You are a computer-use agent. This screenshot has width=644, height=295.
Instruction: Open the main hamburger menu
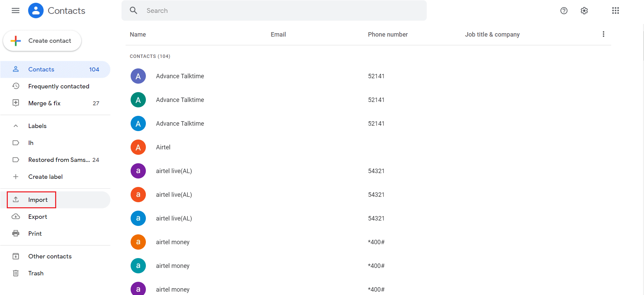[16, 10]
